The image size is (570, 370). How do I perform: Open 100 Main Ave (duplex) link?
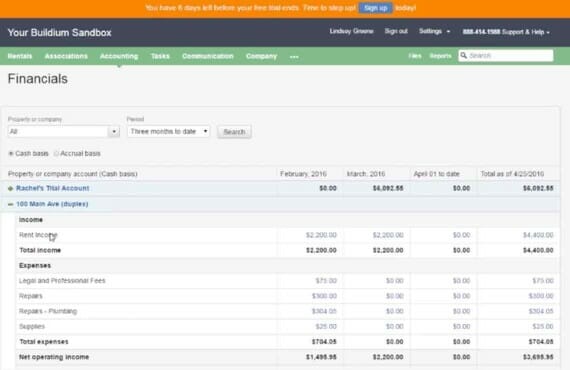[52, 204]
